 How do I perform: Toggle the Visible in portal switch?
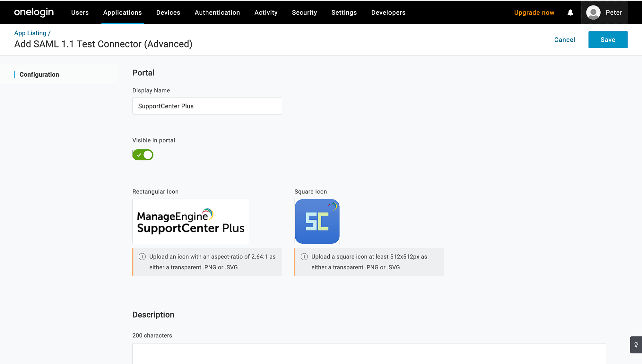[x=143, y=155]
